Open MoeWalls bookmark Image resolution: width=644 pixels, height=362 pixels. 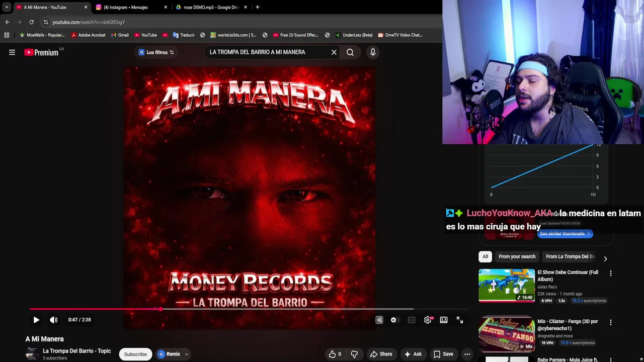(x=42, y=35)
